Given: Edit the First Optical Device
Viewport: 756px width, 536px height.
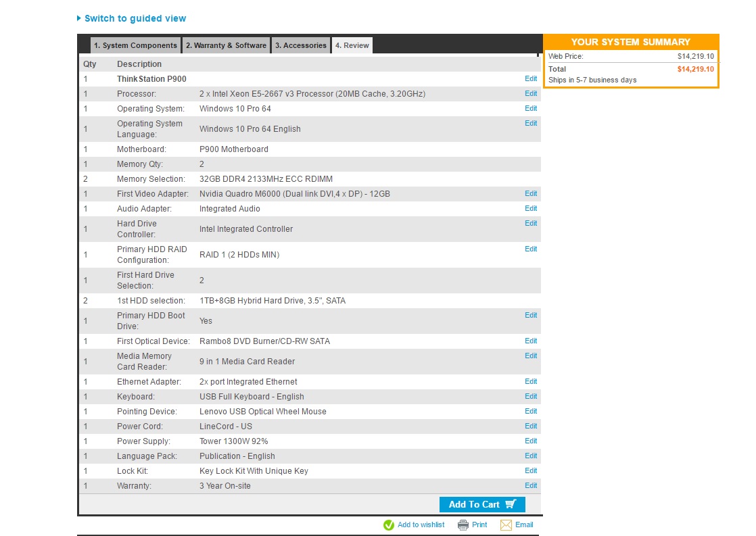Looking at the screenshot, I should click(x=531, y=341).
